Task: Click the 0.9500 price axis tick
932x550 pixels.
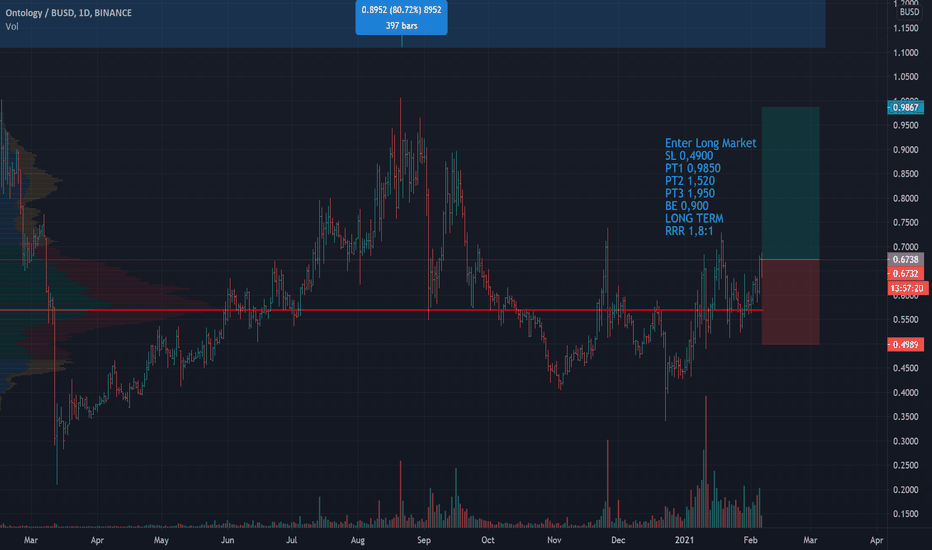Action: [x=905, y=125]
